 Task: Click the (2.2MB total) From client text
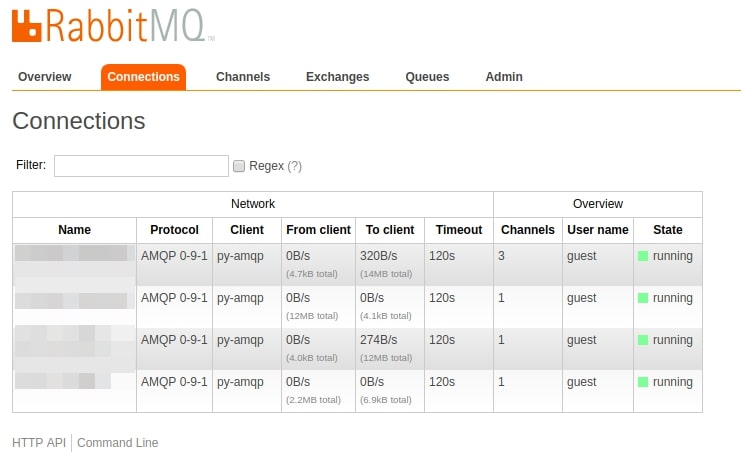pyautogui.click(x=313, y=400)
